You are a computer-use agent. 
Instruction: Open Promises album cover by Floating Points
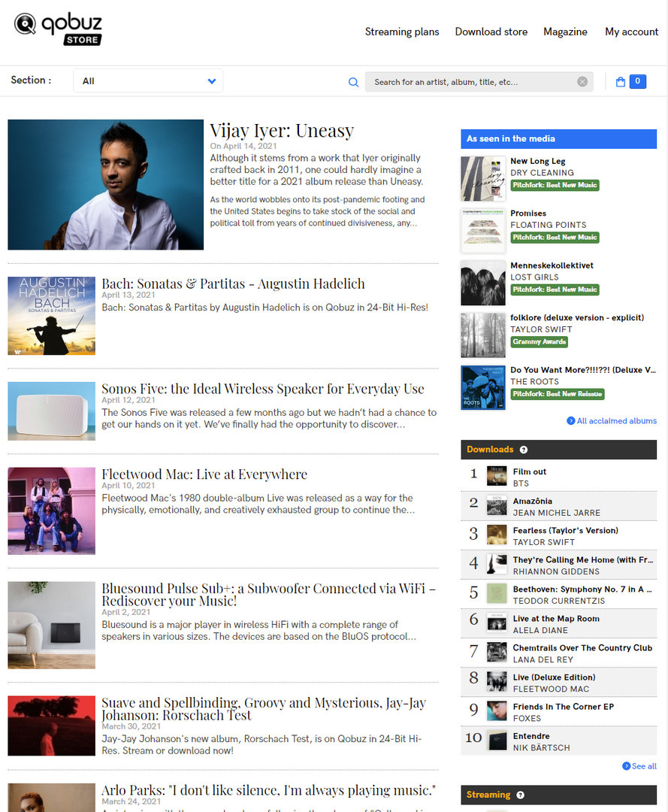[x=482, y=231]
